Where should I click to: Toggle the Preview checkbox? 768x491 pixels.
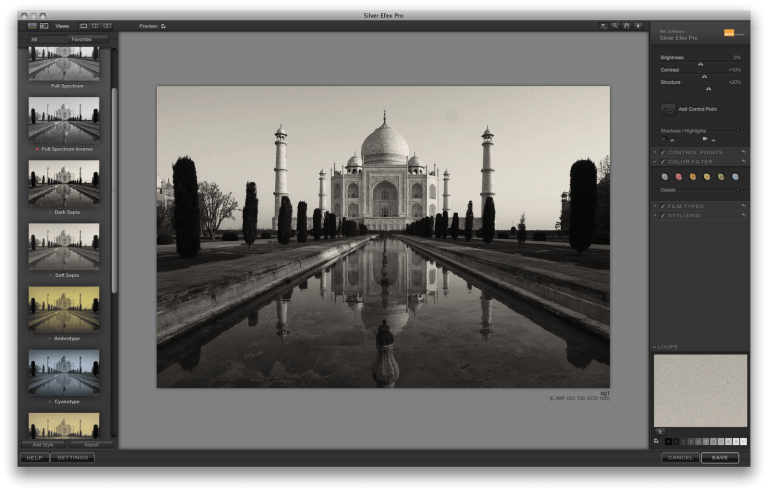coord(164,26)
